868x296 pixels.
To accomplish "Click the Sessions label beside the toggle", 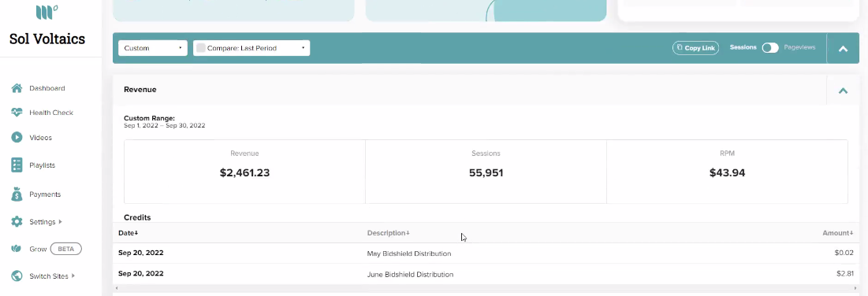I will 743,47.
